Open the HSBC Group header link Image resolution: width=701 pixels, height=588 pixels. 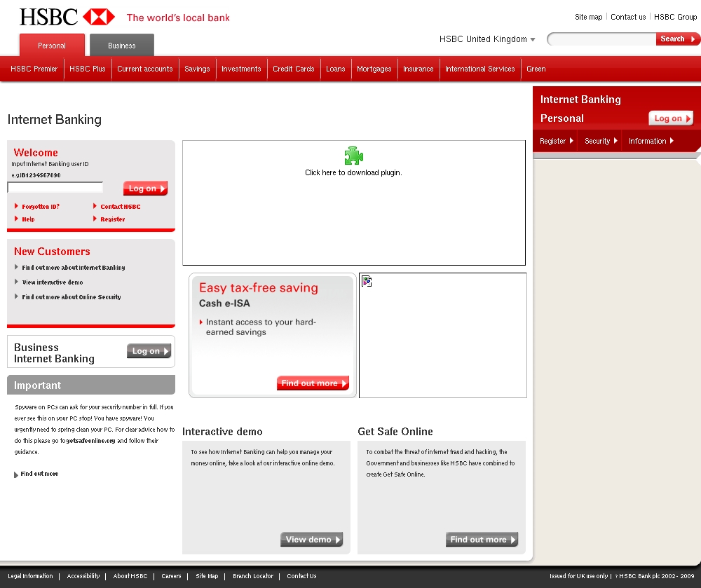tap(675, 17)
